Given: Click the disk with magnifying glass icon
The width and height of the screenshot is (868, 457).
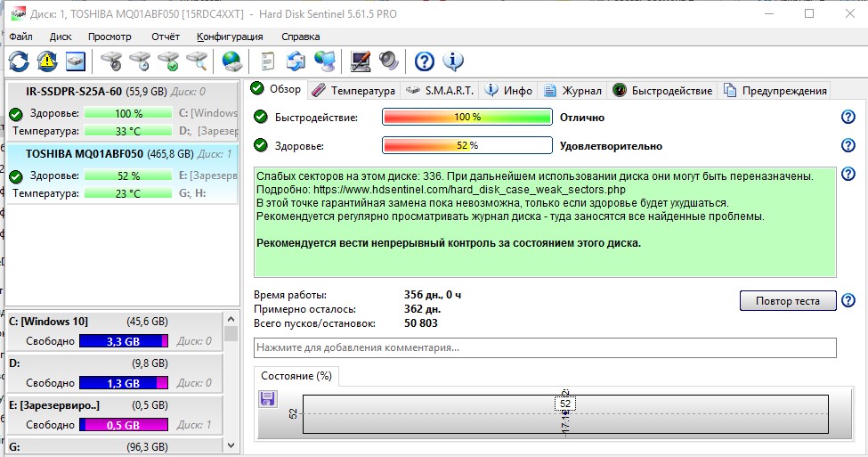Looking at the screenshot, I should click(x=196, y=61).
